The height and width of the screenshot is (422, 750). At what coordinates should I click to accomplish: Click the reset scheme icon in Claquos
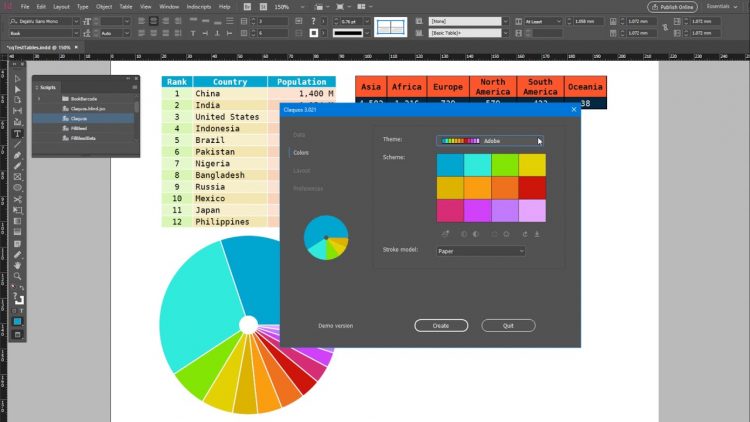pos(525,234)
